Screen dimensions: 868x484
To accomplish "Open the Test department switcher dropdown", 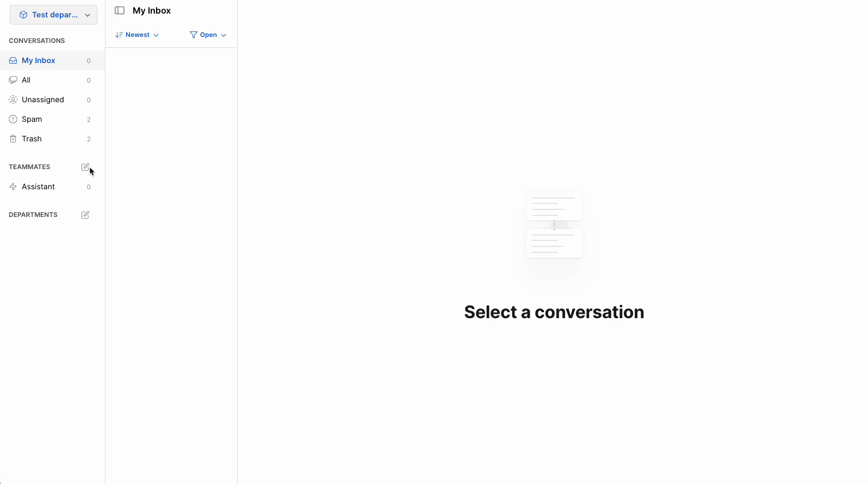I will [53, 15].
